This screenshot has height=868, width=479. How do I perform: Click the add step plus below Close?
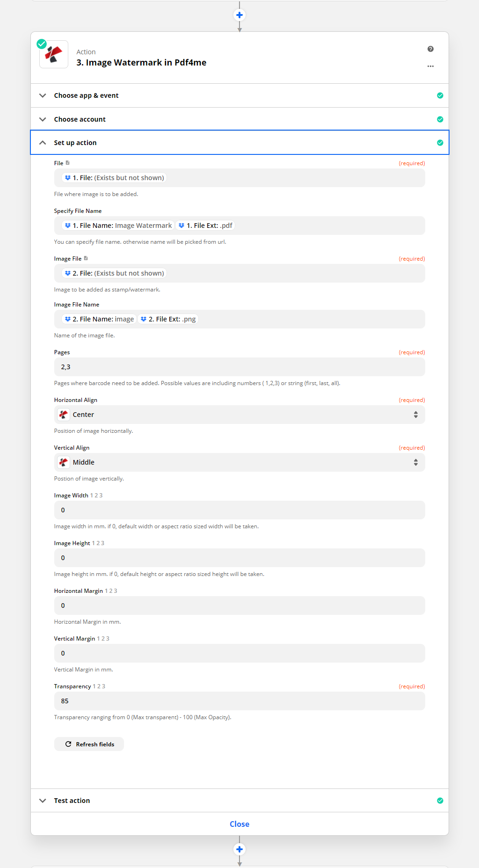click(239, 849)
